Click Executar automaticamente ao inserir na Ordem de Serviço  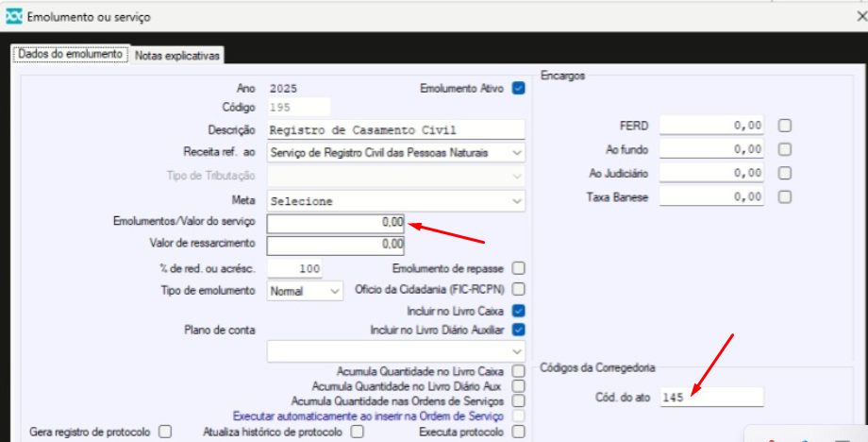368,416
